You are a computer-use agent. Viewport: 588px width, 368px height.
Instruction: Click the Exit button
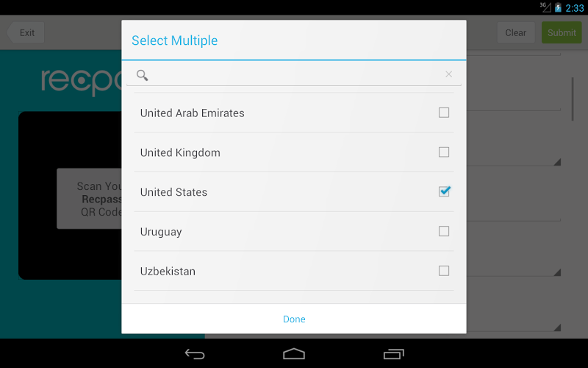pyautogui.click(x=26, y=32)
